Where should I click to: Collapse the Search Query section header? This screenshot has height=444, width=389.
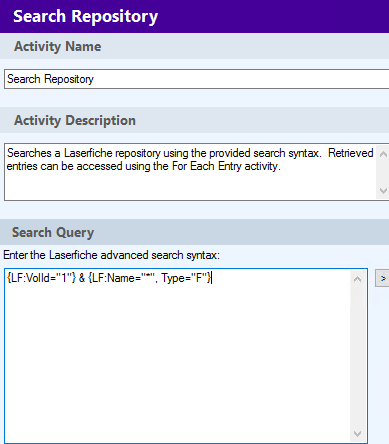click(x=194, y=232)
